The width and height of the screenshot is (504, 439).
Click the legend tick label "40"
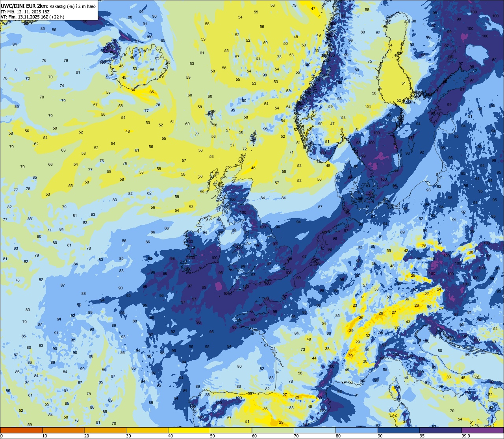[170, 436]
